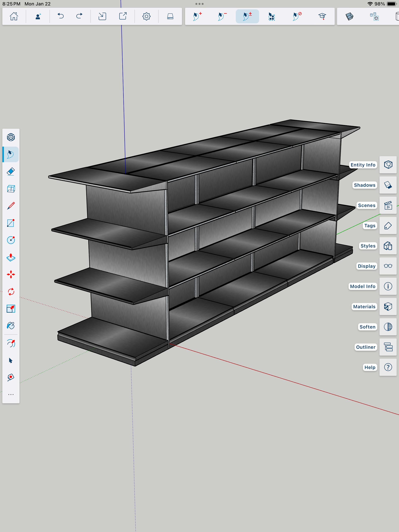
Task: Click the Shadows label
Action: tap(364, 185)
